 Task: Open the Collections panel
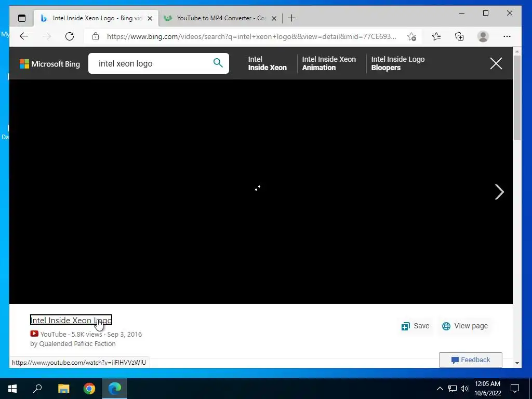pos(459,36)
